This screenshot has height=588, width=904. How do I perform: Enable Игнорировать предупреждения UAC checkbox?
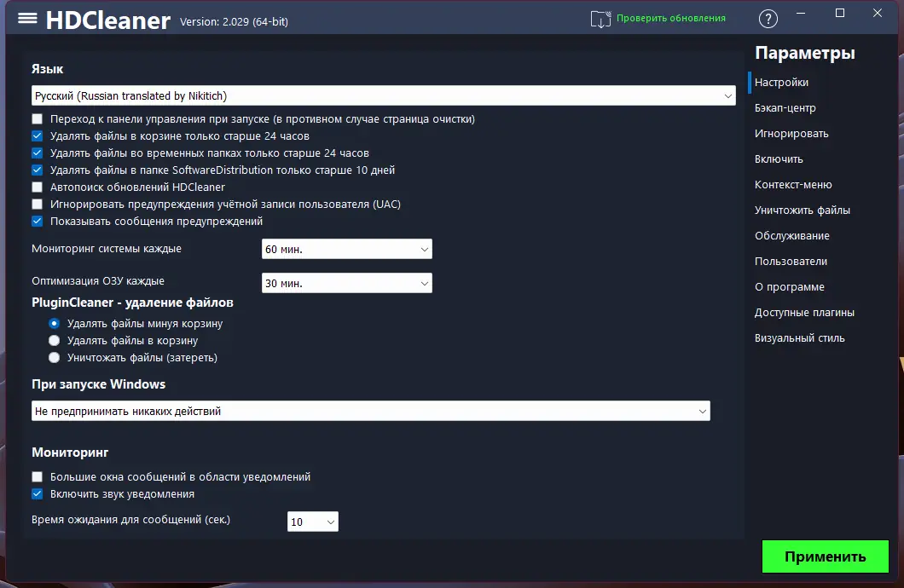38,204
